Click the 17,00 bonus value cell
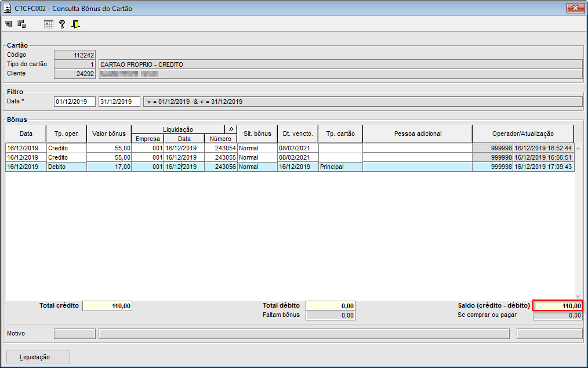The image size is (588, 368). pos(109,167)
